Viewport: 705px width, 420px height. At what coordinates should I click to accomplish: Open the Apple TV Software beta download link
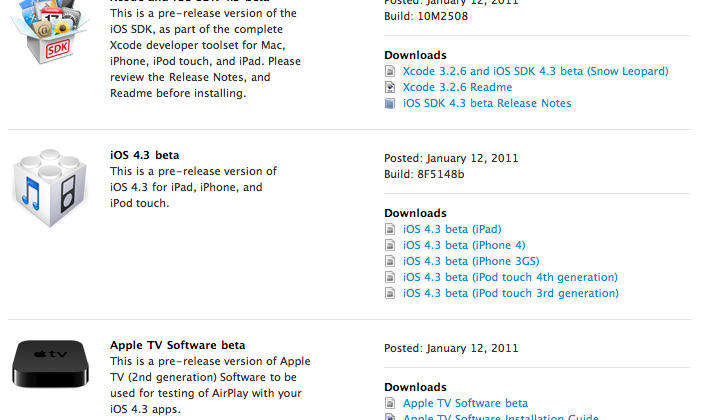(x=465, y=404)
